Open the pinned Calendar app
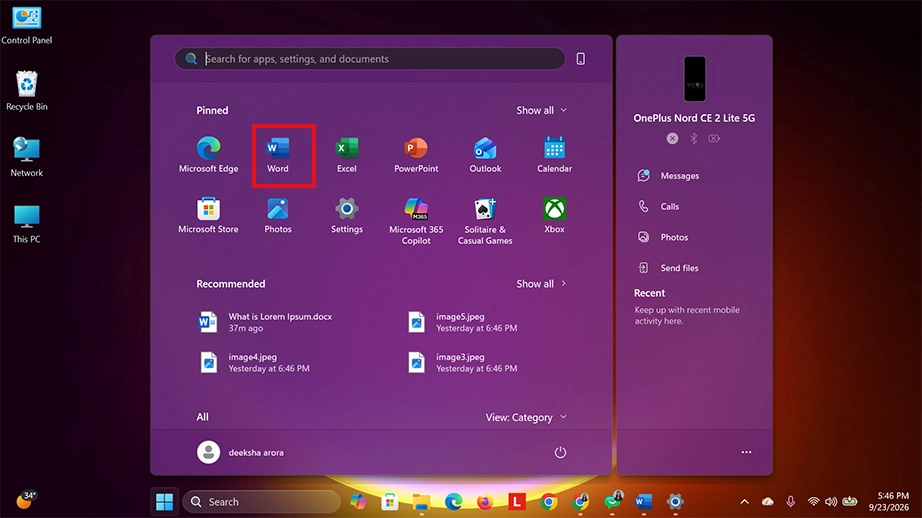Image resolution: width=922 pixels, height=518 pixels. click(x=554, y=155)
